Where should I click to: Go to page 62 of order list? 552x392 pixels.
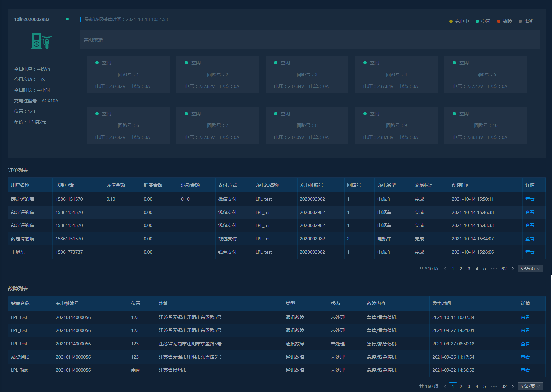pyautogui.click(x=504, y=269)
